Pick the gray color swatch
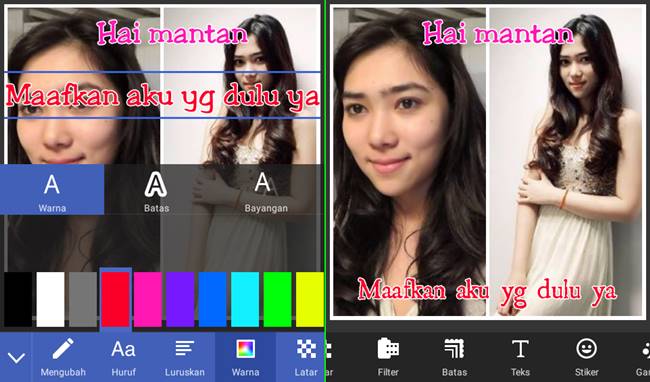 83,299
